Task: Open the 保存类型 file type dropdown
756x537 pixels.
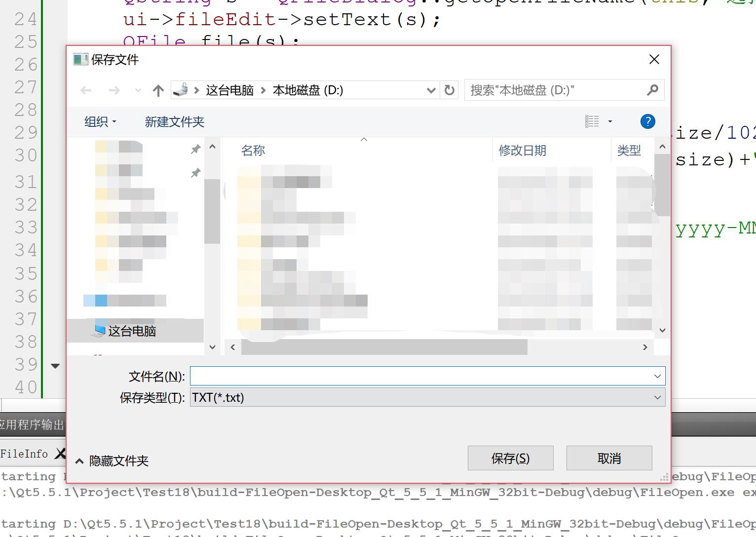Action: (657, 397)
